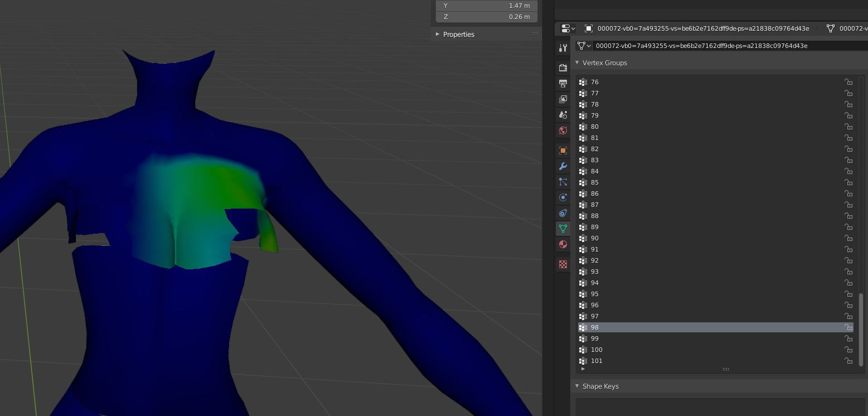This screenshot has width=868, height=416.
Task: Open the Modifiers wrench tab
Action: (x=563, y=166)
